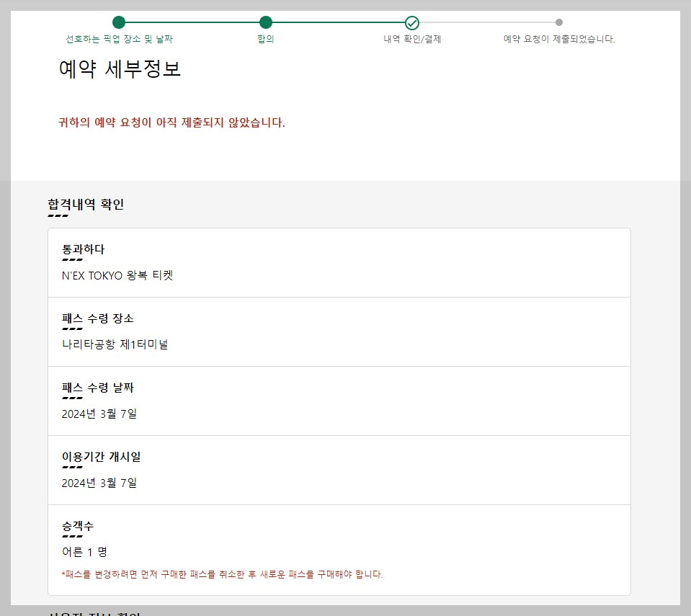This screenshot has height=616, width=691.
Task: Select the text N'EX TOKYO 왕복 티켓
Action: (117, 275)
